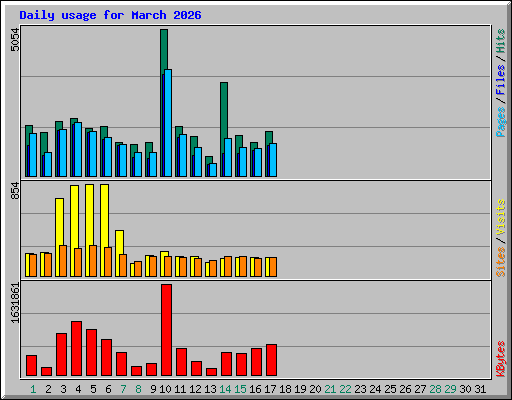Click day label '25' on the x-axis
The height and width of the screenshot is (400, 512).
pyautogui.click(x=390, y=389)
